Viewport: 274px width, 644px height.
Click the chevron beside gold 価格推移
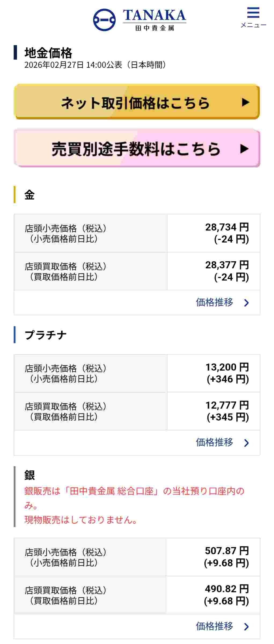click(x=247, y=303)
